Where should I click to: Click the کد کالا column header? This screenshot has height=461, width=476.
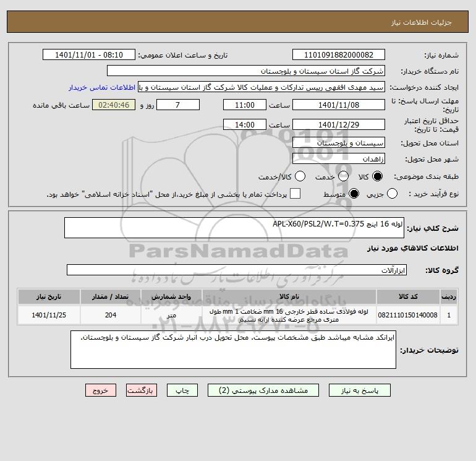pyautogui.click(x=408, y=296)
